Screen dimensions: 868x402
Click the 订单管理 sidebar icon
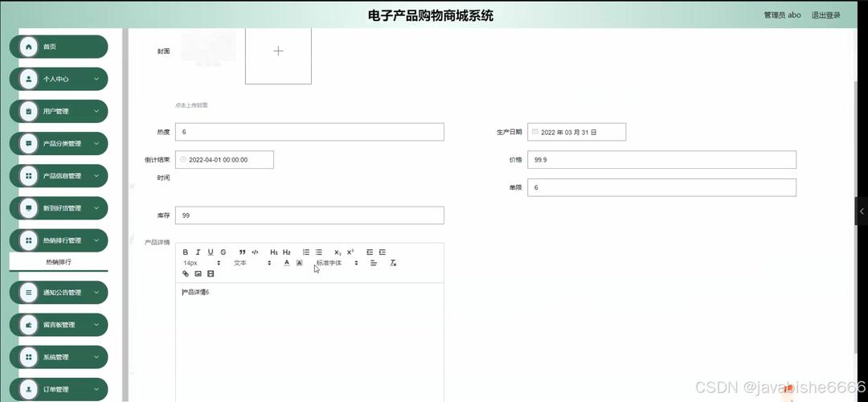tap(29, 389)
